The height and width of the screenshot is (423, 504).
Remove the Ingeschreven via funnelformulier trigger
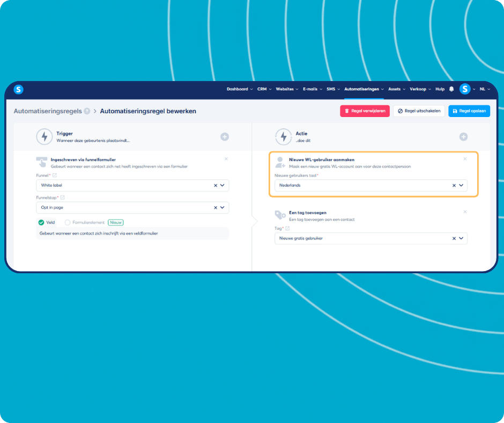coord(226,159)
